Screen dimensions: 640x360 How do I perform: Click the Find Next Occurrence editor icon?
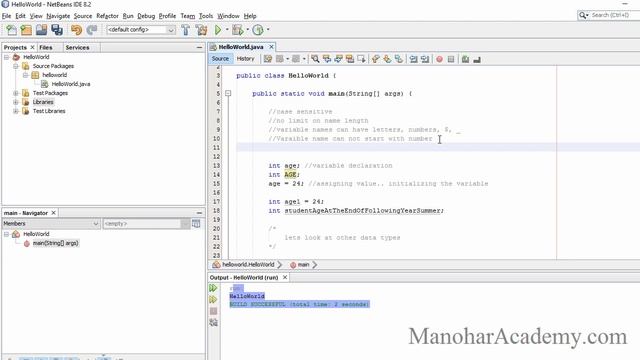[x=338, y=59]
